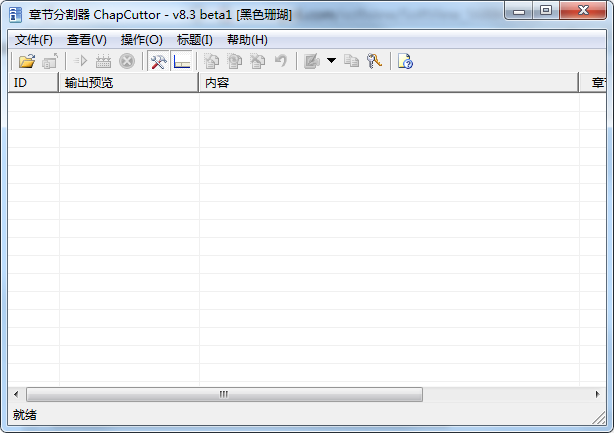614x433 pixels.
Task: Click the first grayed document icon
Action: coord(212,61)
